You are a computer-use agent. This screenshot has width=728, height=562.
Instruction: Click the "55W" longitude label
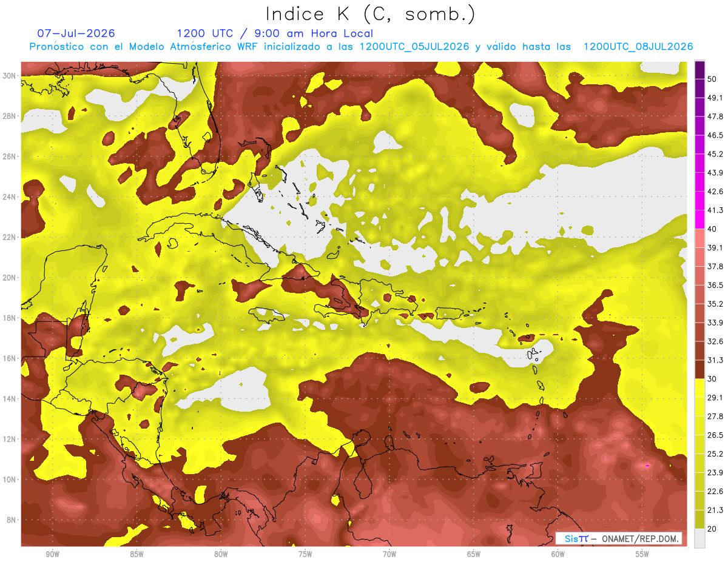coord(643,555)
